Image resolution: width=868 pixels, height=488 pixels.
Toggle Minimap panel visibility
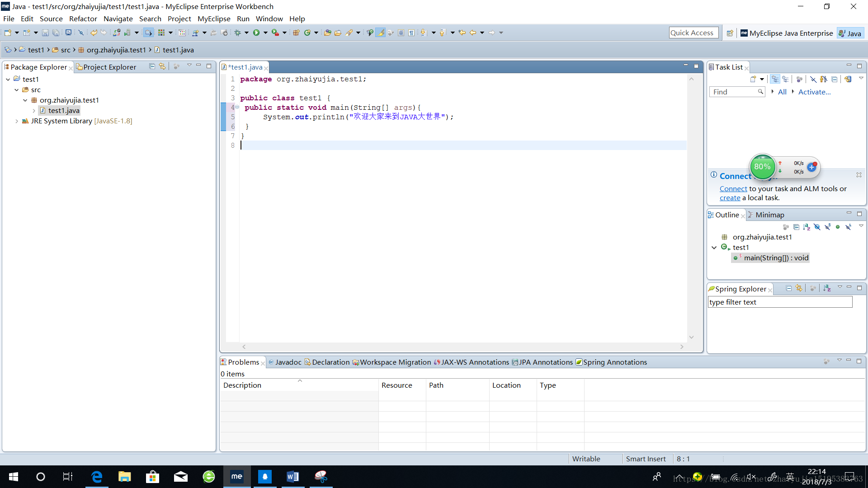pos(769,215)
